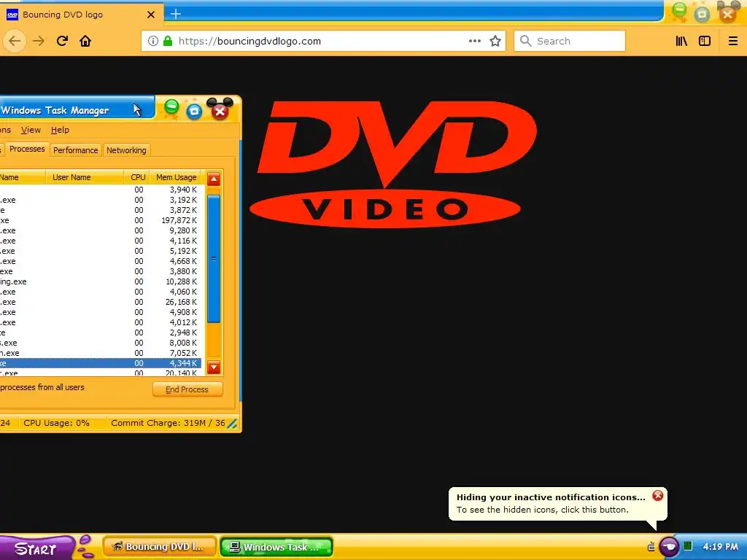Select the process row using 8,008 K

[101, 343]
